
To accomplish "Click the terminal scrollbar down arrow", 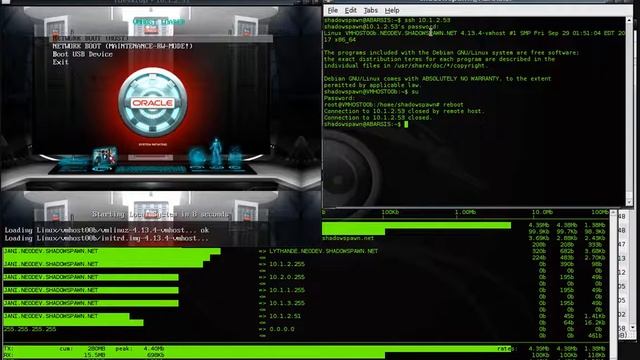I will point(629,202).
